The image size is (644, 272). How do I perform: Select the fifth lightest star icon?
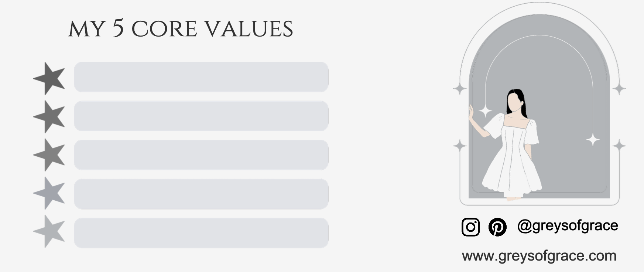point(49,231)
